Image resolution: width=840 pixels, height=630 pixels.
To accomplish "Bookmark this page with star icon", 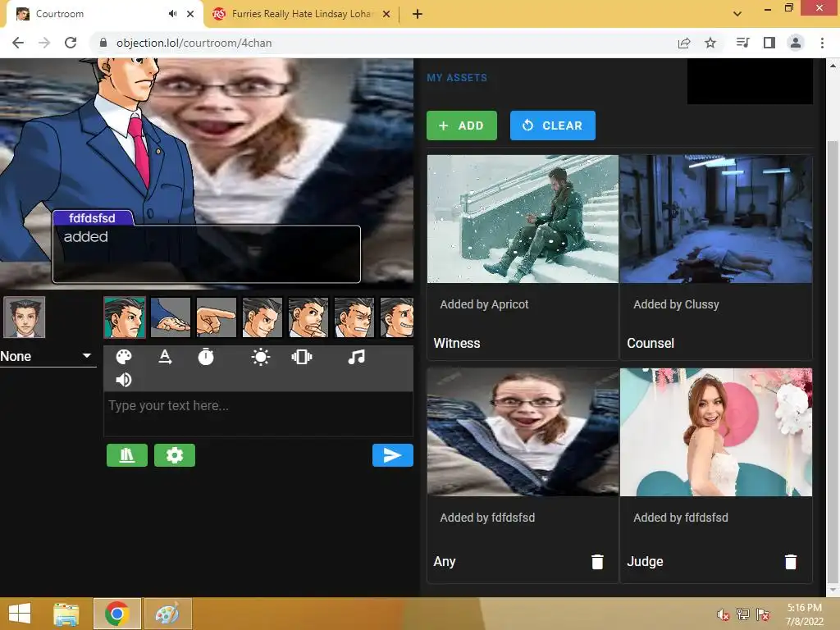I will click(710, 43).
